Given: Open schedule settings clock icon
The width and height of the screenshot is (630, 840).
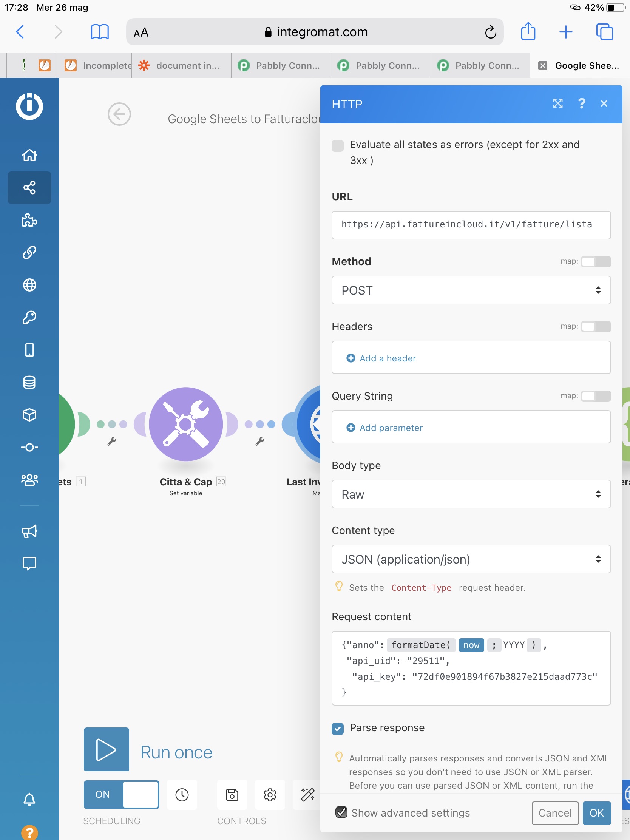Looking at the screenshot, I should 182,795.
